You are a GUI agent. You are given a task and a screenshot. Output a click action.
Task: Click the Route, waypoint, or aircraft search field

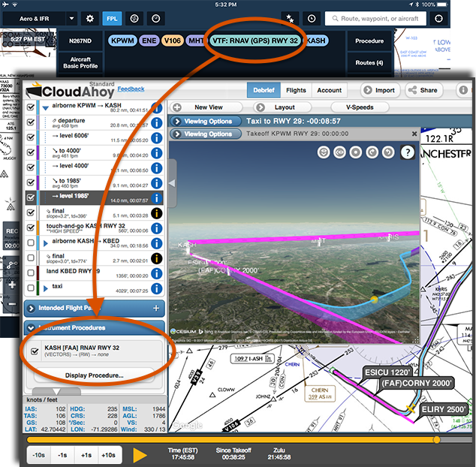coord(375,19)
